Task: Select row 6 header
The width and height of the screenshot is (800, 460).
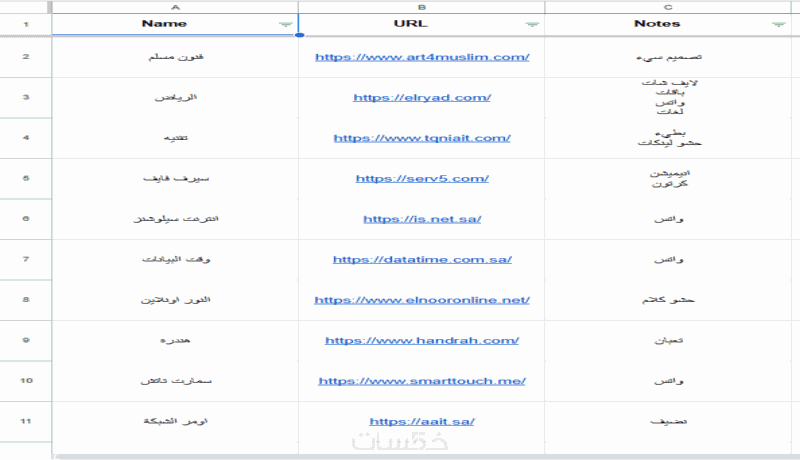Action: click(26, 218)
